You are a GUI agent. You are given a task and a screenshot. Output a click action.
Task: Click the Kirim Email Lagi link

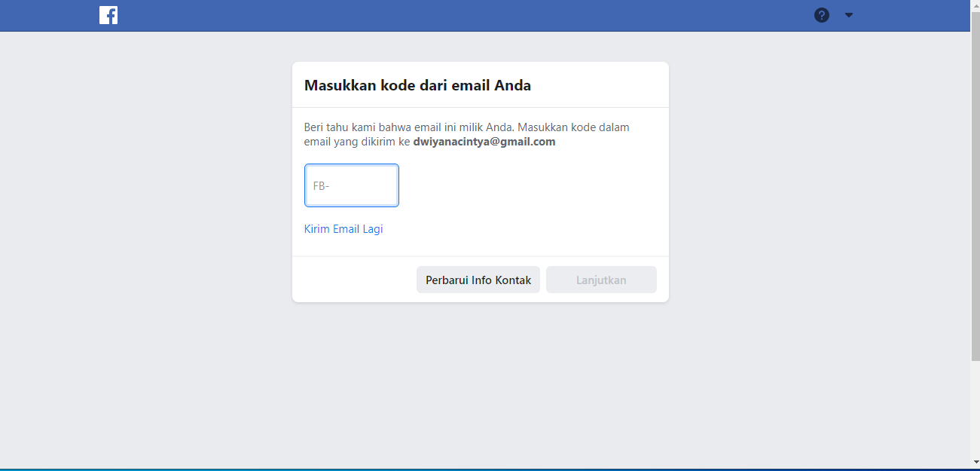(x=343, y=229)
